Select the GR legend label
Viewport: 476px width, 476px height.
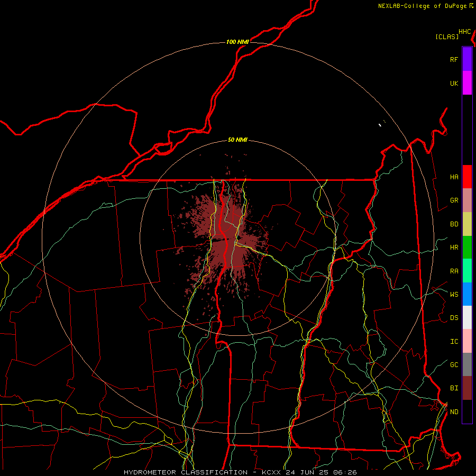pyautogui.click(x=454, y=200)
